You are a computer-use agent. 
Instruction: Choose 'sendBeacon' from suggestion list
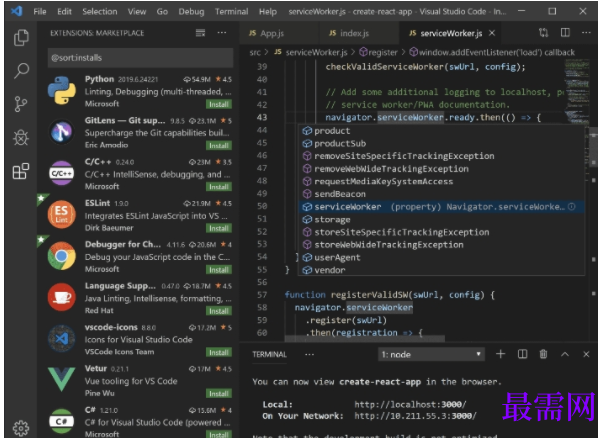(441, 194)
